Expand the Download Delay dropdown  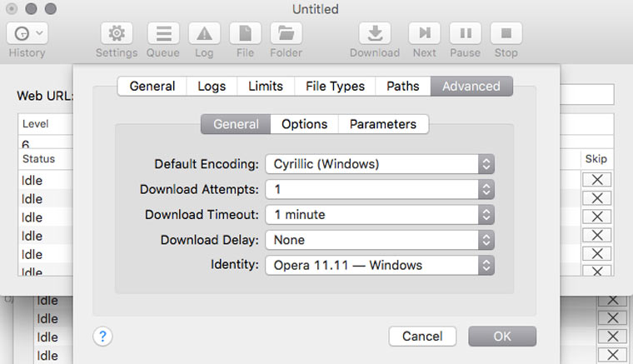380,240
